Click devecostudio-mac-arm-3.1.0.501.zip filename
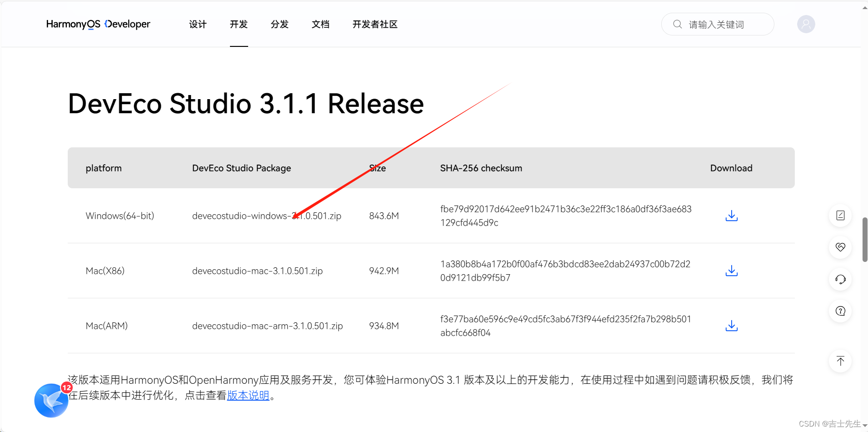This screenshot has height=432, width=868. coord(267,326)
